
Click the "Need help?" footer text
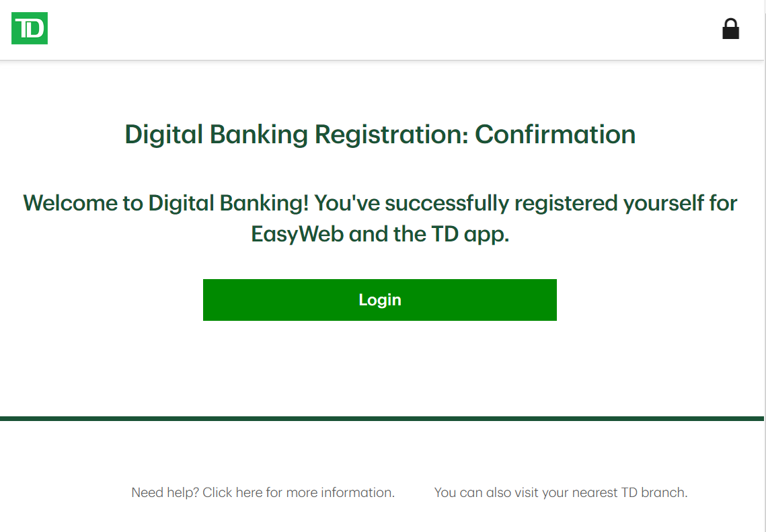click(x=165, y=492)
